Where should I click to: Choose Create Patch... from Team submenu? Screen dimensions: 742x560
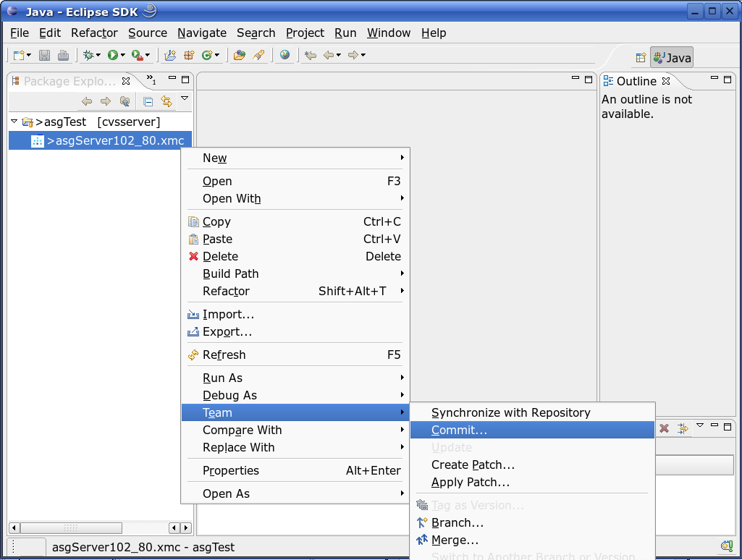coord(532,465)
